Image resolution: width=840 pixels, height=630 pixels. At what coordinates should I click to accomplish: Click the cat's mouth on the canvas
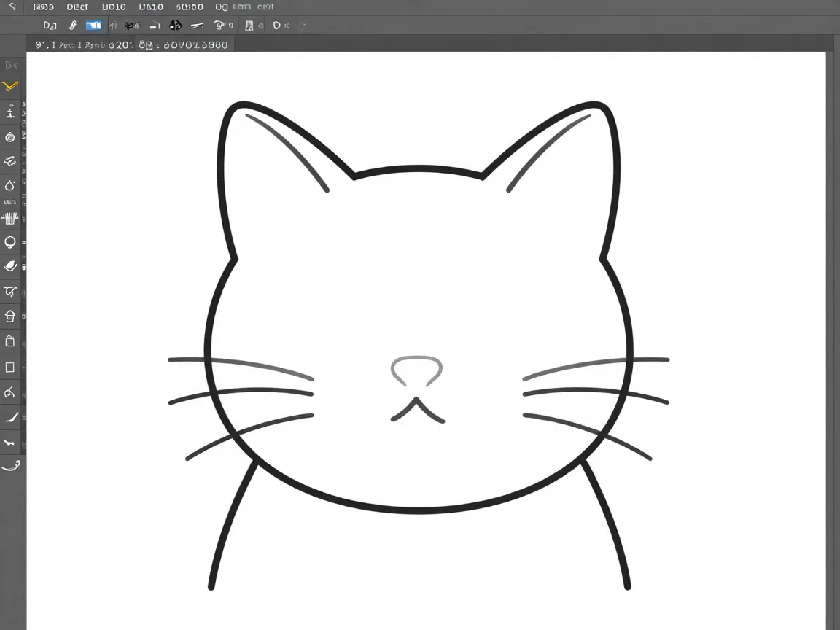click(417, 411)
